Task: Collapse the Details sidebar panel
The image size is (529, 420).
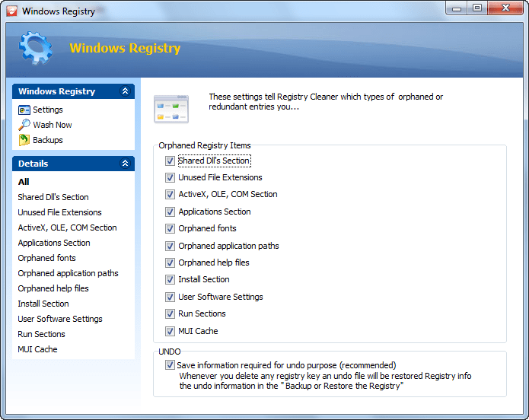Action: [125, 164]
